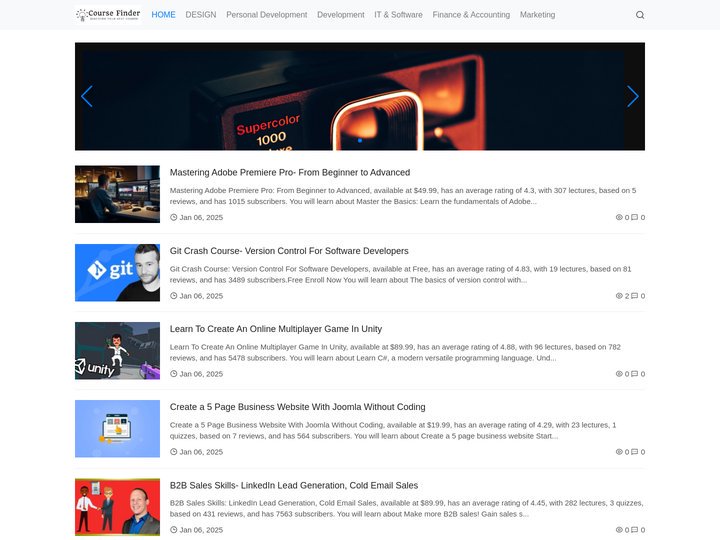Screen dimensions: 720x540
Task: Click the B2B Sales course description text
Action: pyautogui.click(x=406, y=509)
